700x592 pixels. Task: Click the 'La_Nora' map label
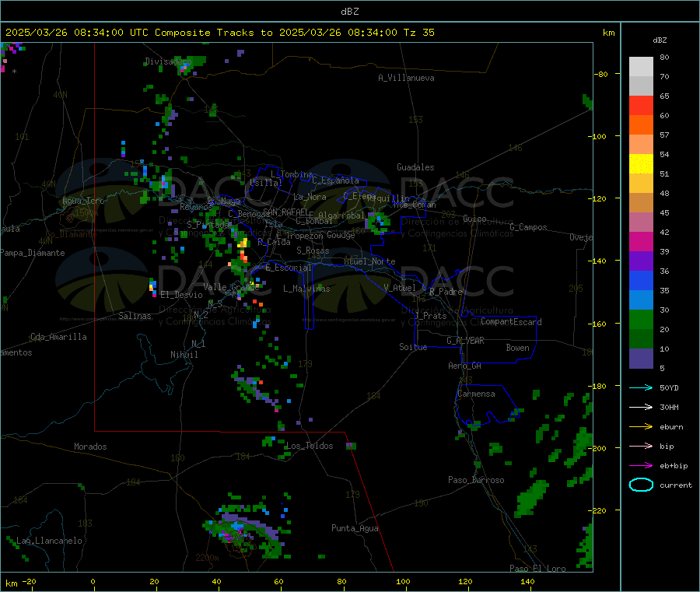tap(310, 197)
